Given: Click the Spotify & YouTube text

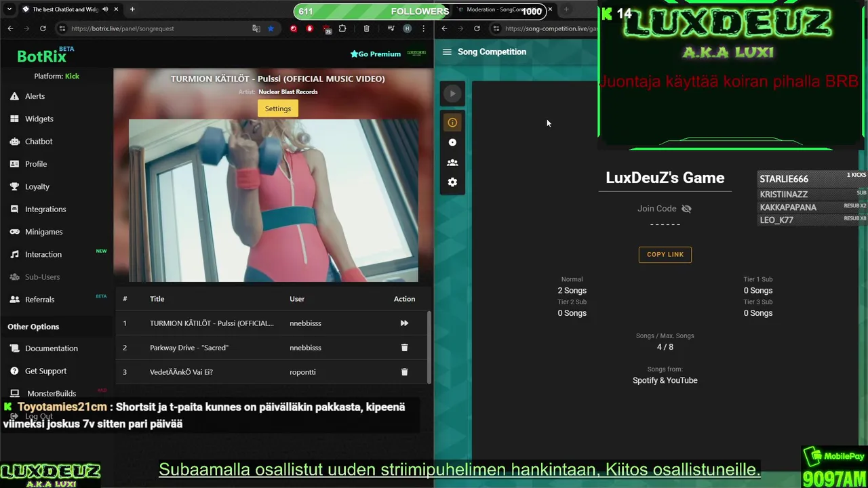Looking at the screenshot, I should (665, 380).
